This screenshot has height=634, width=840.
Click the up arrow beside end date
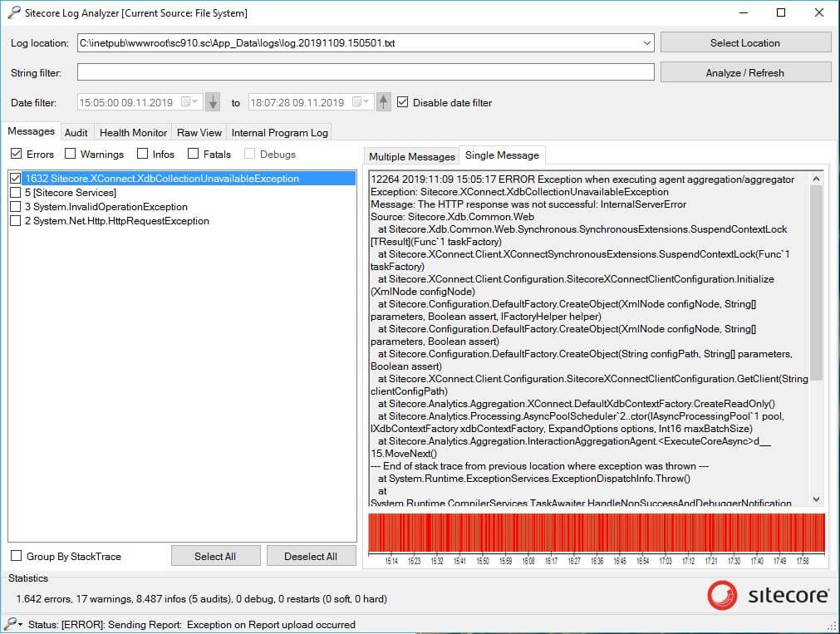point(383,102)
